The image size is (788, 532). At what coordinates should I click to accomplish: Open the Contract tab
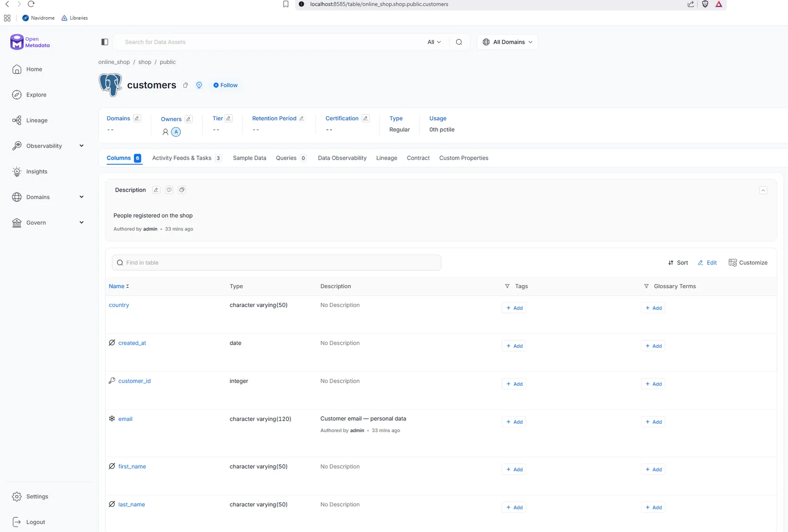click(418, 158)
